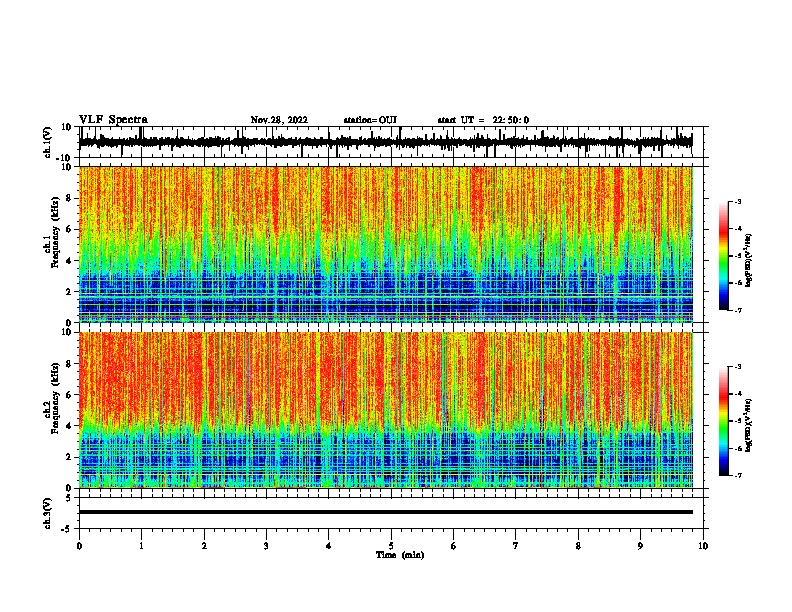Click the "6" kHz tick of ch.1 spectrogram
Image resolution: width=792 pixels, height=612 pixels.
point(69,229)
